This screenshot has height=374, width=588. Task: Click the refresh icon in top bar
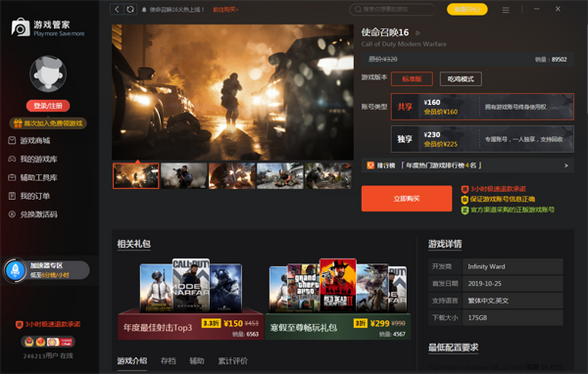[130, 9]
